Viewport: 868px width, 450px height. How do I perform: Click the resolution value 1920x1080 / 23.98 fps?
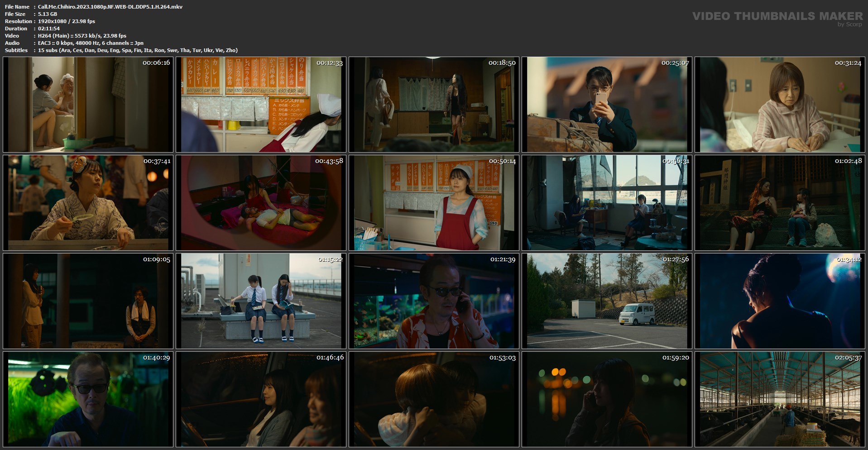point(67,21)
